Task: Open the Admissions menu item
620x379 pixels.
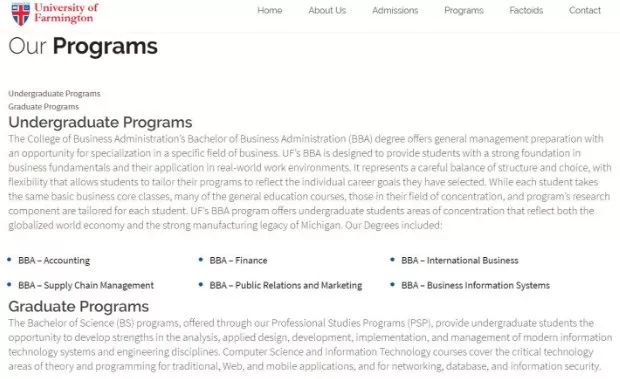Action: 395,10
